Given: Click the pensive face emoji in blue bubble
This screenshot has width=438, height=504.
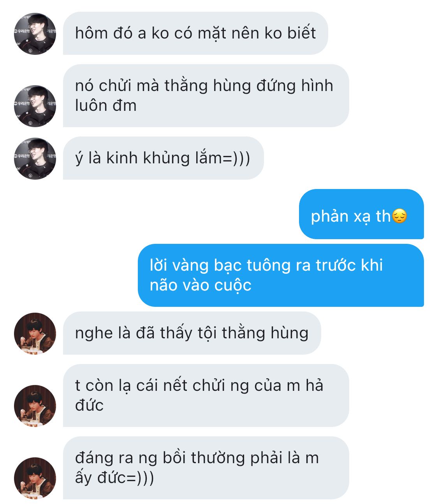Looking at the screenshot, I should pos(399,216).
